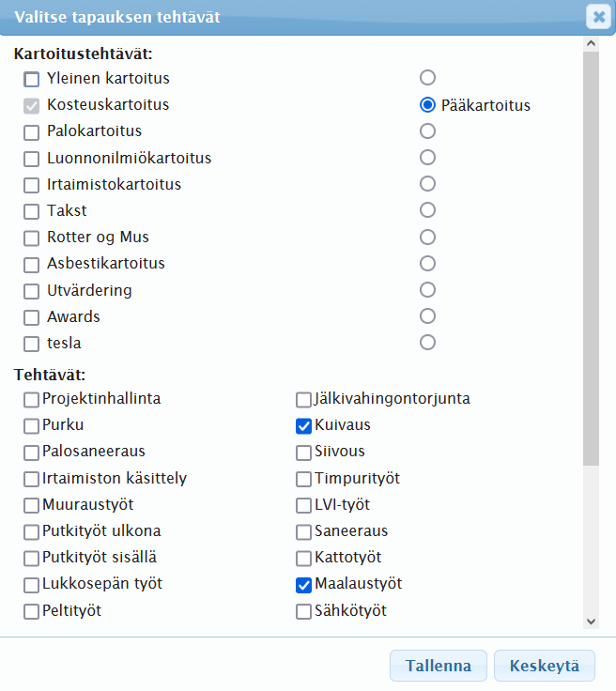This screenshot has height=691, width=616.
Task: Select the radio button in the tesla row
Action: click(x=428, y=343)
